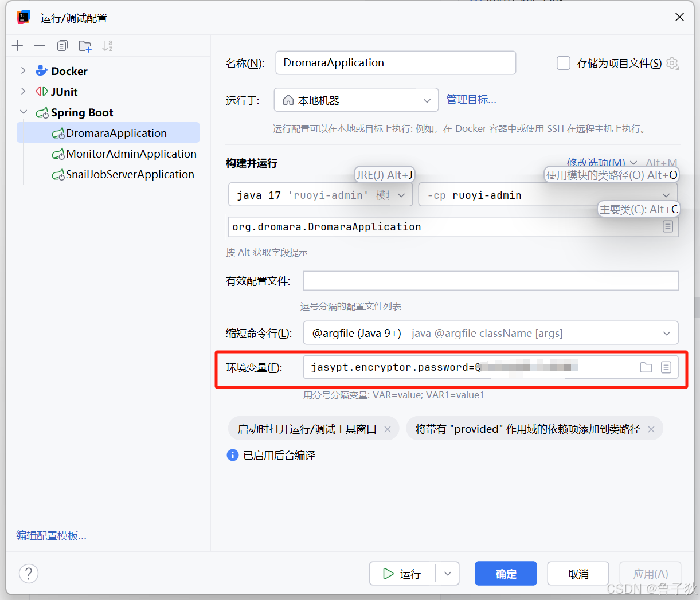Click the background compilation info icon
The height and width of the screenshot is (600, 700).
click(x=233, y=455)
